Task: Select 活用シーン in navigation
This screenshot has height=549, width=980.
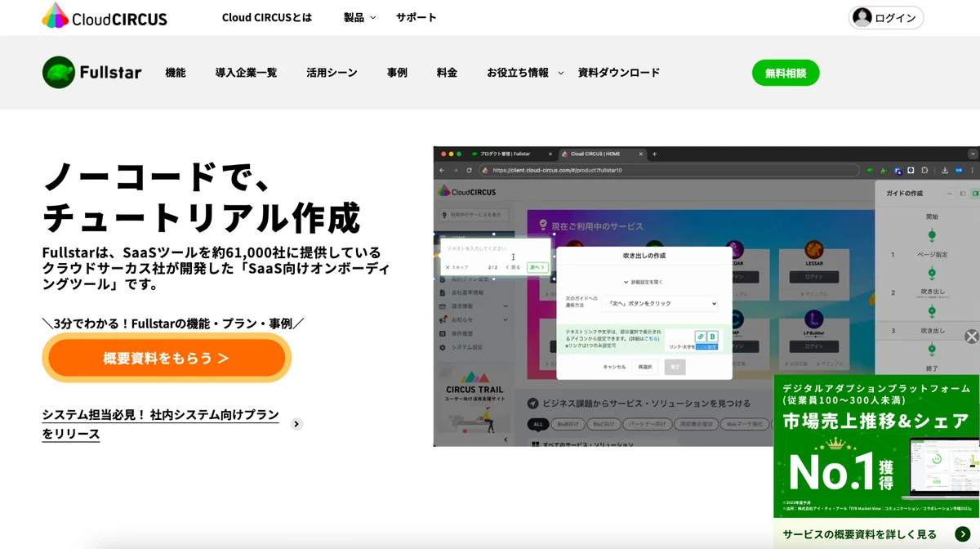Action: [x=332, y=73]
